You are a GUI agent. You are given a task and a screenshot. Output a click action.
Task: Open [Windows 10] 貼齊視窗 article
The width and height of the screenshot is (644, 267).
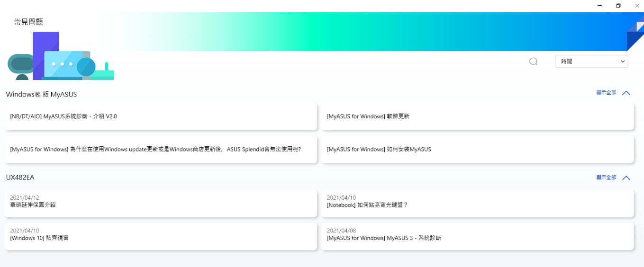click(x=161, y=237)
